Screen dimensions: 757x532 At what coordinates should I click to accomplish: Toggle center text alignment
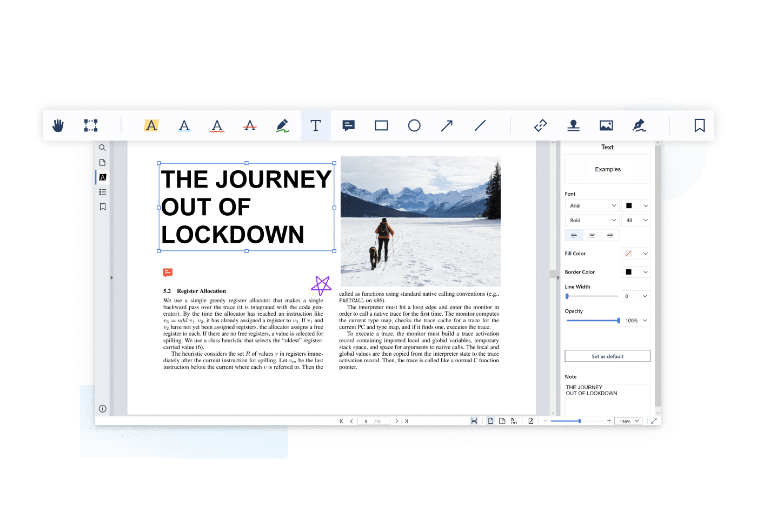pyautogui.click(x=592, y=235)
